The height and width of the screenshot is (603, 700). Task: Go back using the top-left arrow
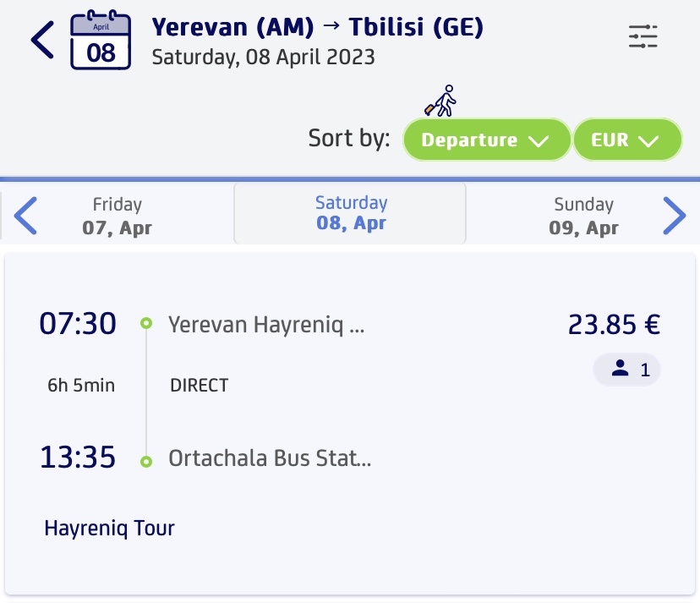point(42,40)
